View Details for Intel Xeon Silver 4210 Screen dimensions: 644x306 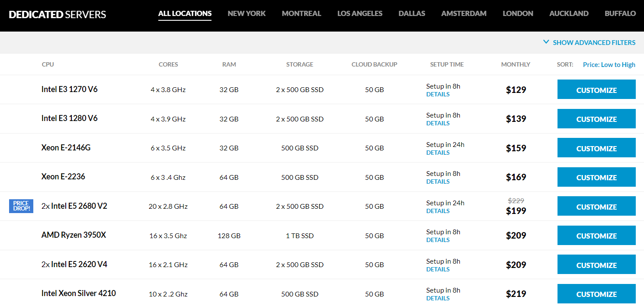click(x=438, y=298)
